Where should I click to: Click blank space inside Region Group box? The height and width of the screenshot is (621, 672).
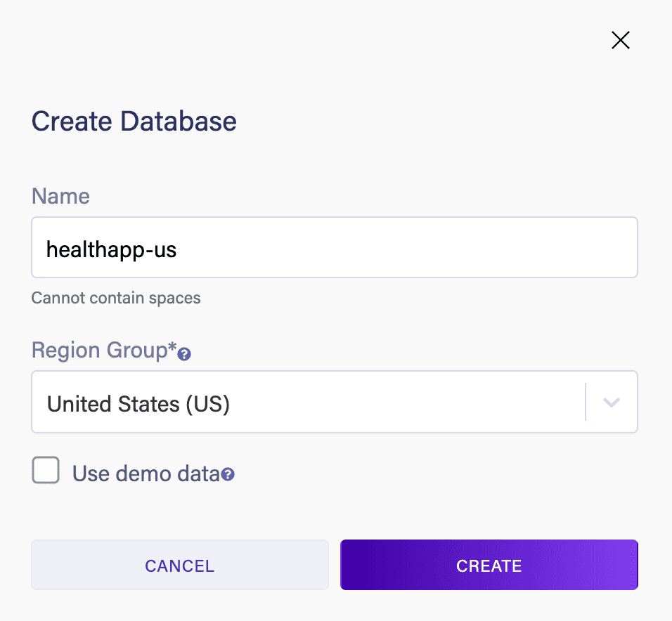coord(422,403)
